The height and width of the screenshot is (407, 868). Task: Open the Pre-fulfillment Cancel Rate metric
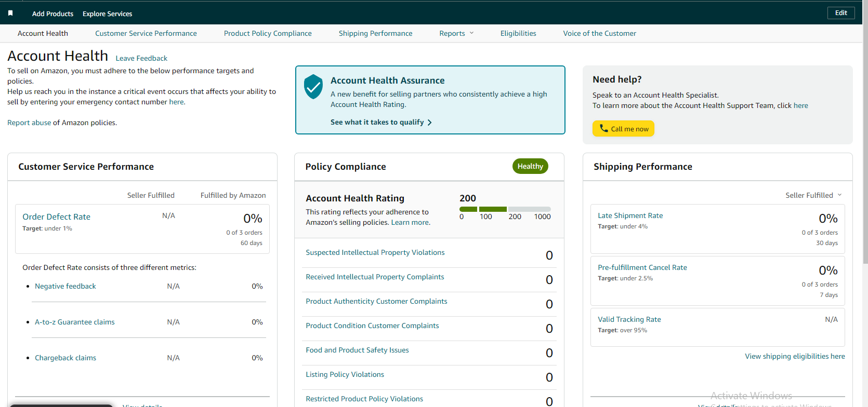642,267
